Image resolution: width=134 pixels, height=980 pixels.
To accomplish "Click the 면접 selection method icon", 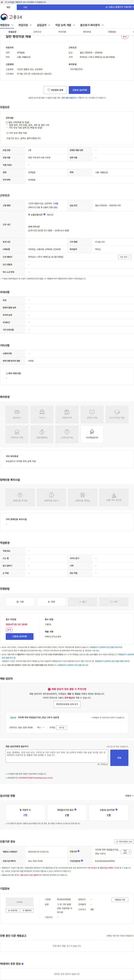I will coord(51,602).
